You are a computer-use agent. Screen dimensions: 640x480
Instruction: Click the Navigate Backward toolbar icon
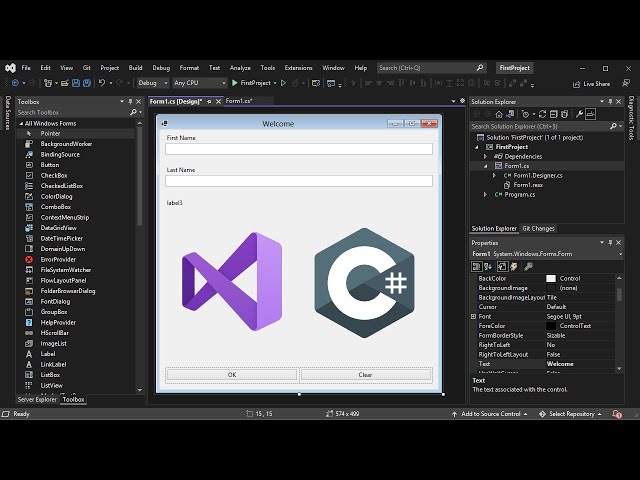pos(15,83)
